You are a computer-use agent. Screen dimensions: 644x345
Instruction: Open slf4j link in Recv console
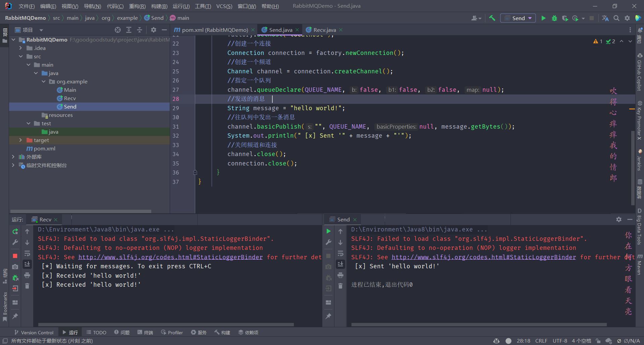pos(170,257)
